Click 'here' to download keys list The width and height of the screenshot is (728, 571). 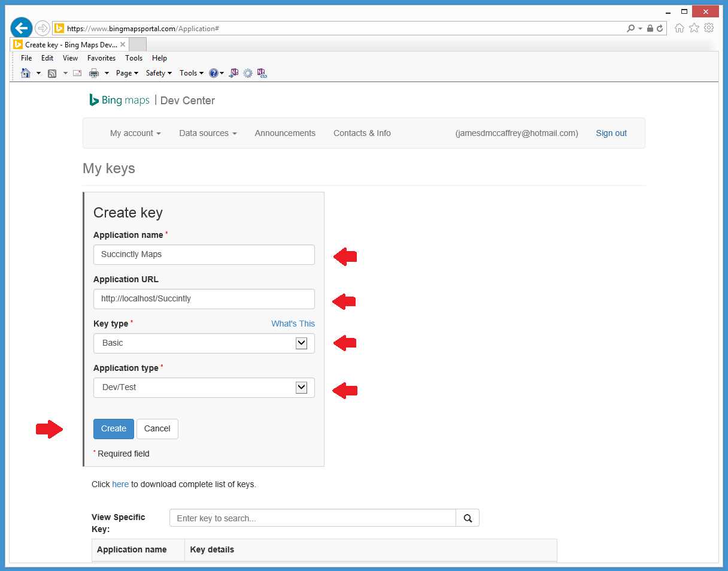[x=120, y=484]
